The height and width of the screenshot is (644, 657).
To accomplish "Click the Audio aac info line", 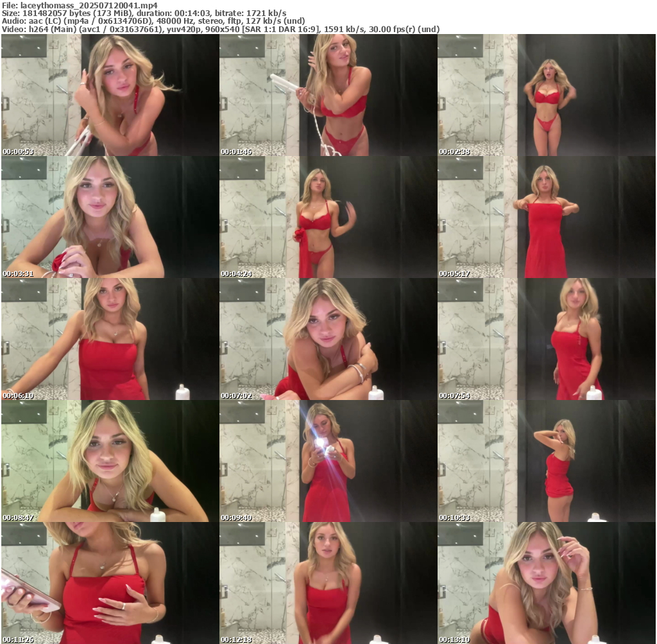I will click(153, 21).
